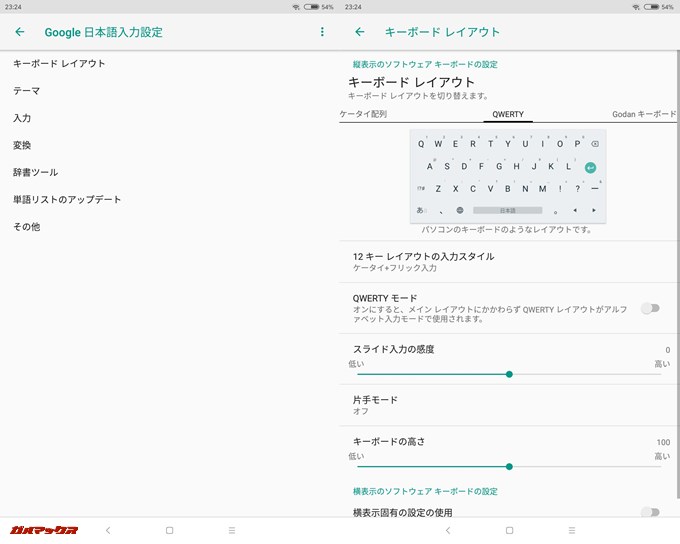Tap right screen's recent apps menu icon
680x544 pixels.
pos(572,530)
